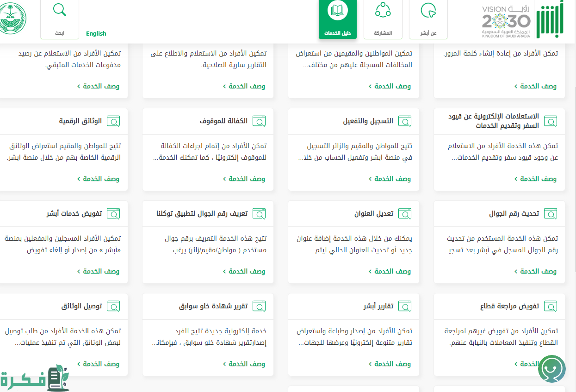Open the دليل الخدمات tab

[x=337, y=19]
